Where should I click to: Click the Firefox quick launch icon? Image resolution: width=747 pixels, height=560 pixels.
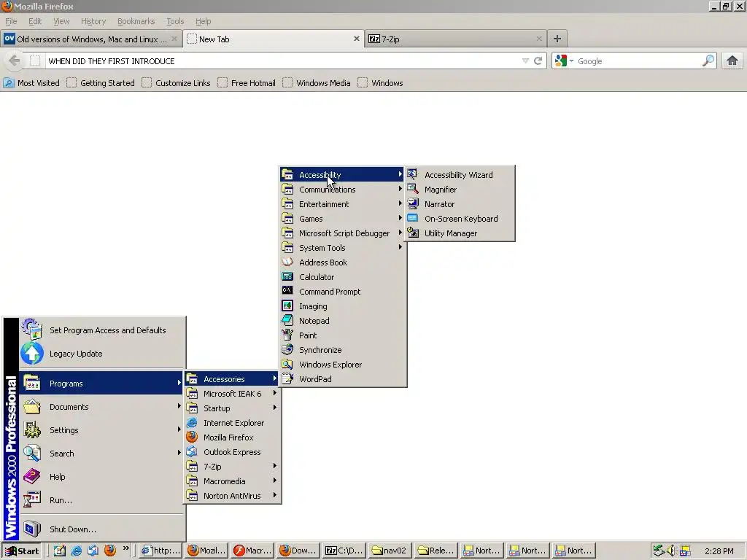(110, 551)
